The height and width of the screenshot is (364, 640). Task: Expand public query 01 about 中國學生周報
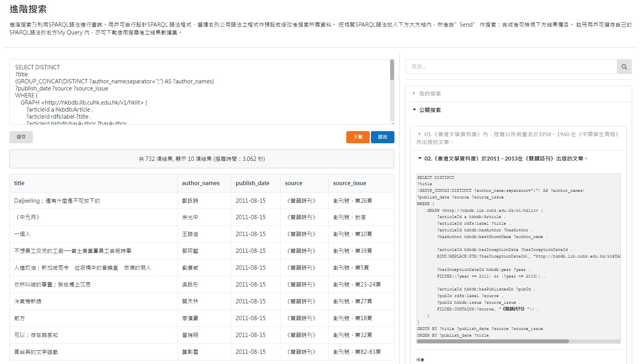(518, 138)
